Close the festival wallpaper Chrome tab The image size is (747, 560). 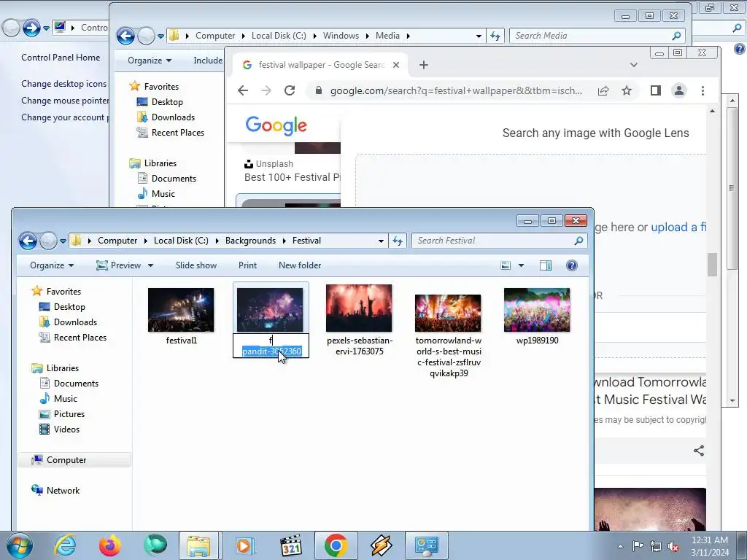click(x=396, y=65)
